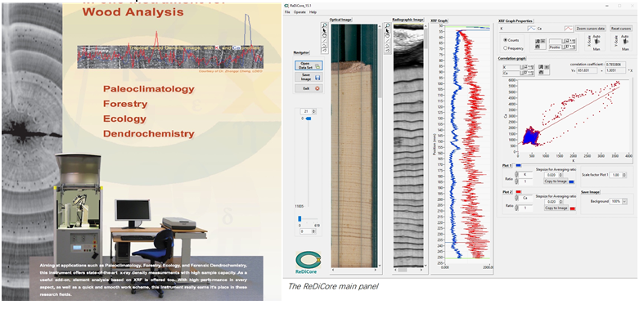
Task: Select pointer tool in Optical Image palette
Action: [x=325, y=31]
